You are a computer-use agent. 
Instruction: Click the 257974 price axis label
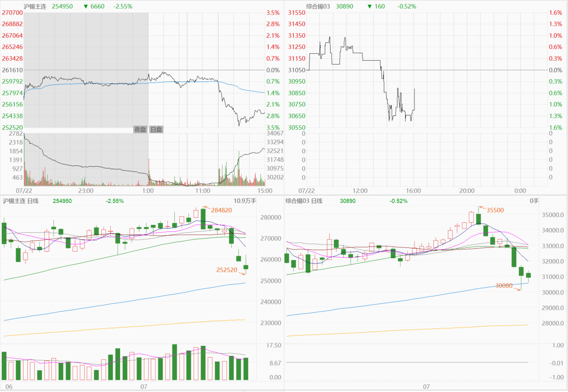click(12, 93)
